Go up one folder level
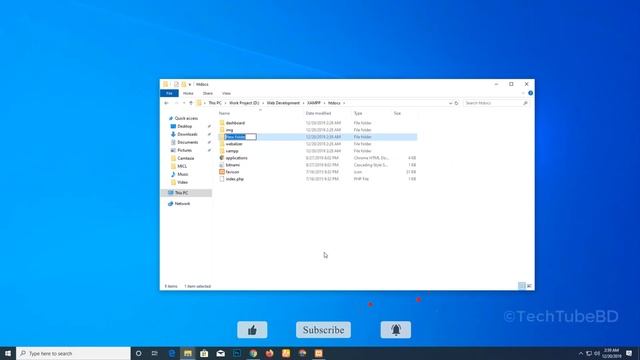 [191, 103]
